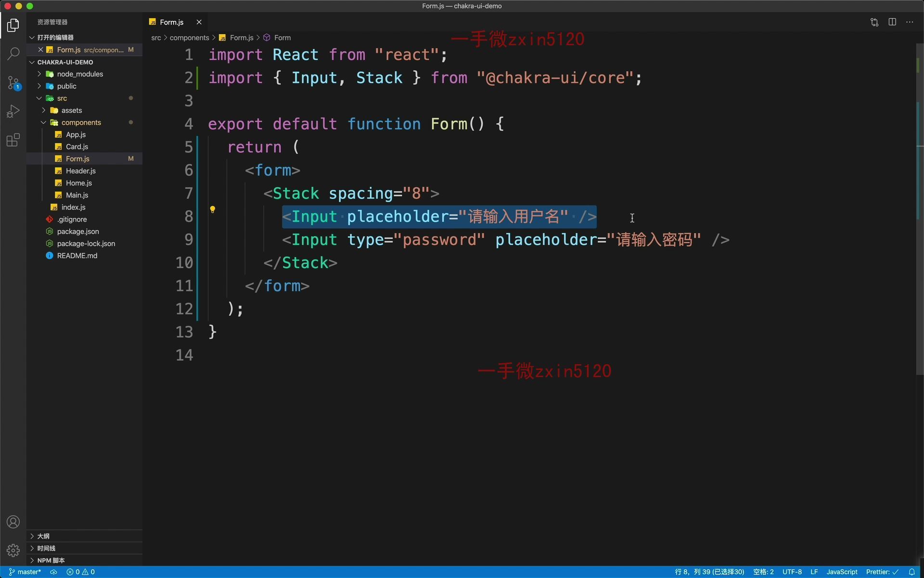Viewport: 924px width, 578px height.
Task: Click components in the breadcrumb path
Action: click(x=189, y=38)
